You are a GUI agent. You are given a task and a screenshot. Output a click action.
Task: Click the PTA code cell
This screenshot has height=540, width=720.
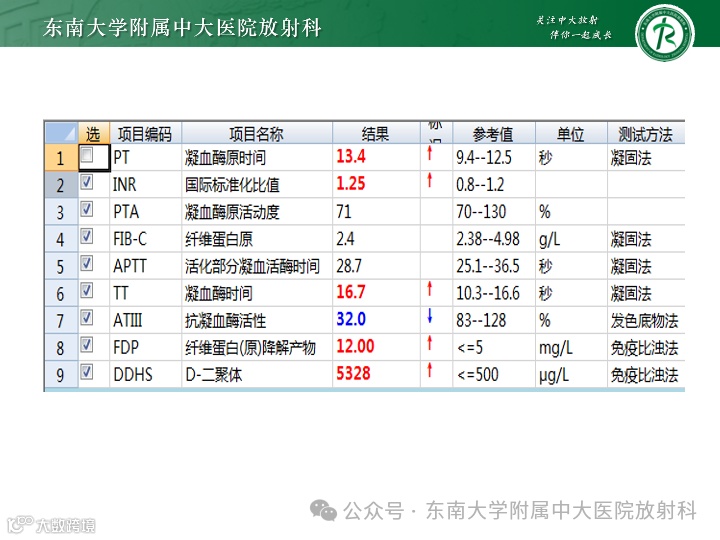pyautogui.click(x=146, y=212)
